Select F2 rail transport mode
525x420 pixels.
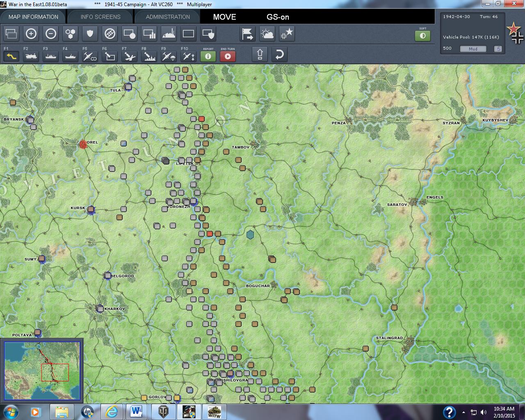point(31,56)
